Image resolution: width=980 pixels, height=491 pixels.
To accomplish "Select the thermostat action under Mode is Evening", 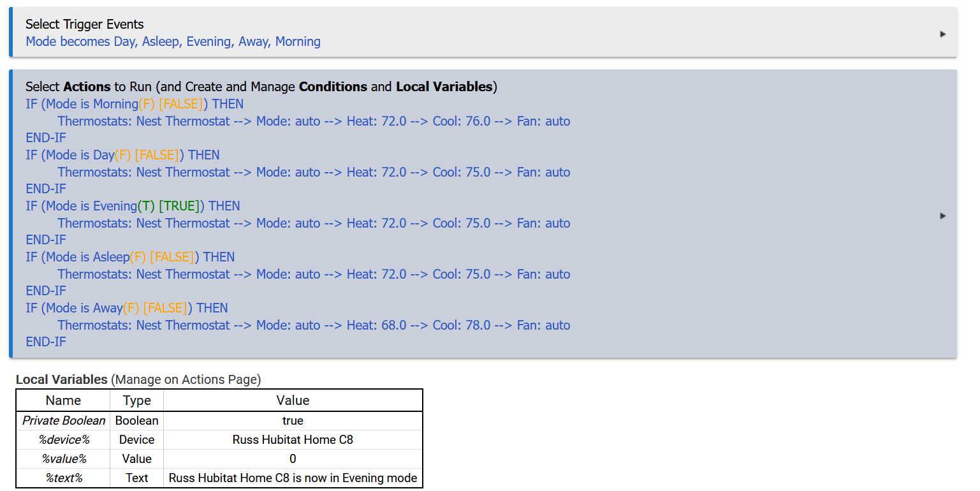I will [314, 223].
